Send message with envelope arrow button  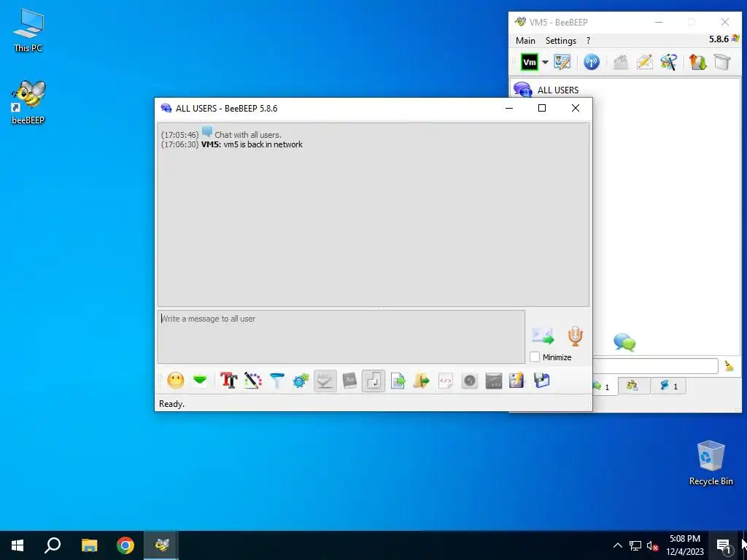point(543,335)
